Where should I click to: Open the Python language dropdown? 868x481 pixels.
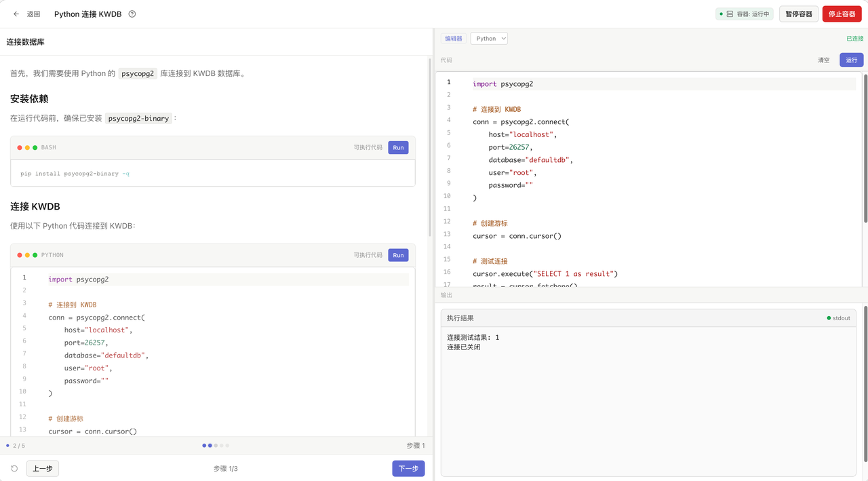click(489, 39)
